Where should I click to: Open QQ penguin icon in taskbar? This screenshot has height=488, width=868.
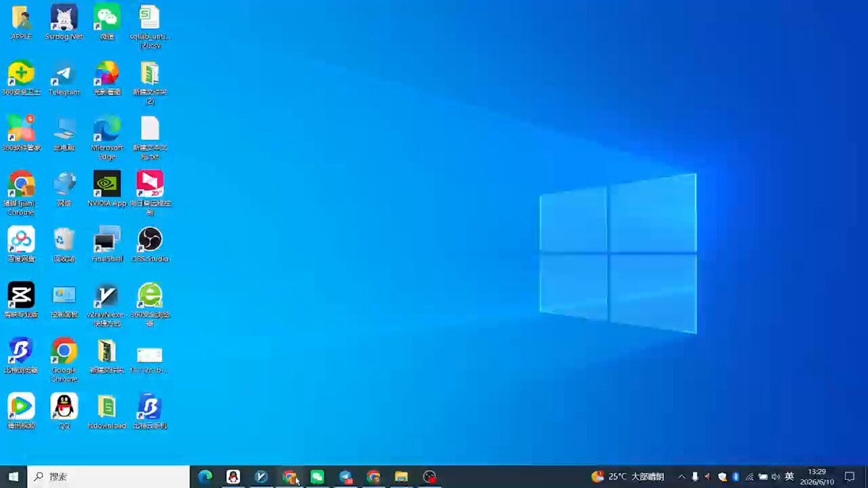(233, 477)
